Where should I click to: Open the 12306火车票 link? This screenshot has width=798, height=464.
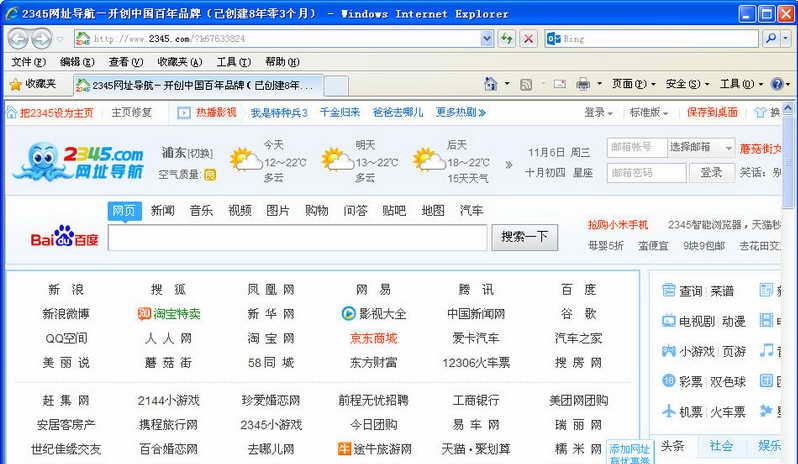(476, 363)
